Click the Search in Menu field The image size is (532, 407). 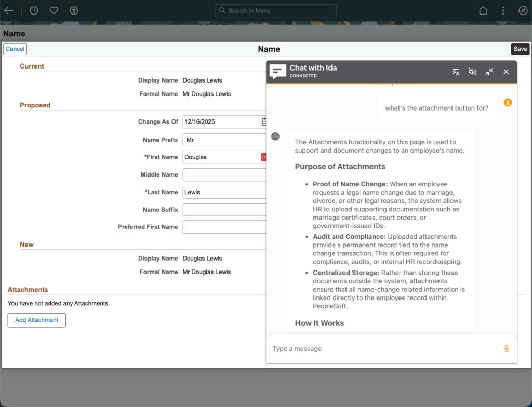pyautogui.click(x=276, y=10)
